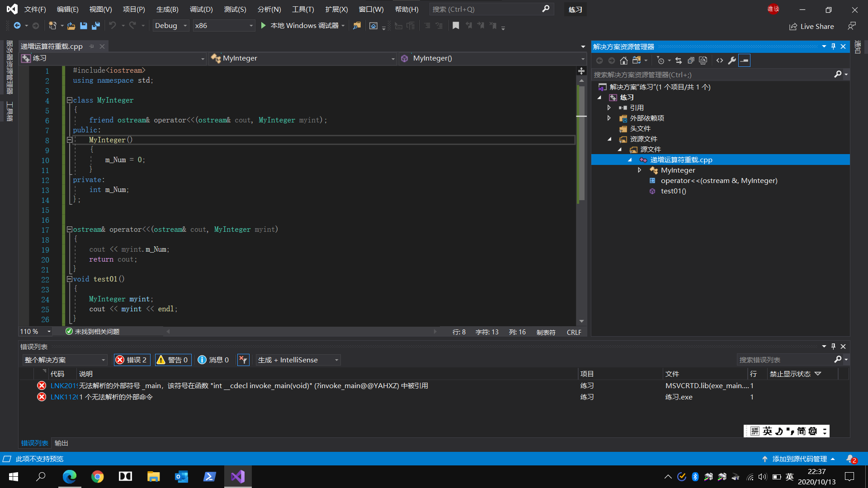The width and height of the screenshot is (868, 488).
Task: Open the 110 % zoom level dropdown
Action: click(35, 332)
